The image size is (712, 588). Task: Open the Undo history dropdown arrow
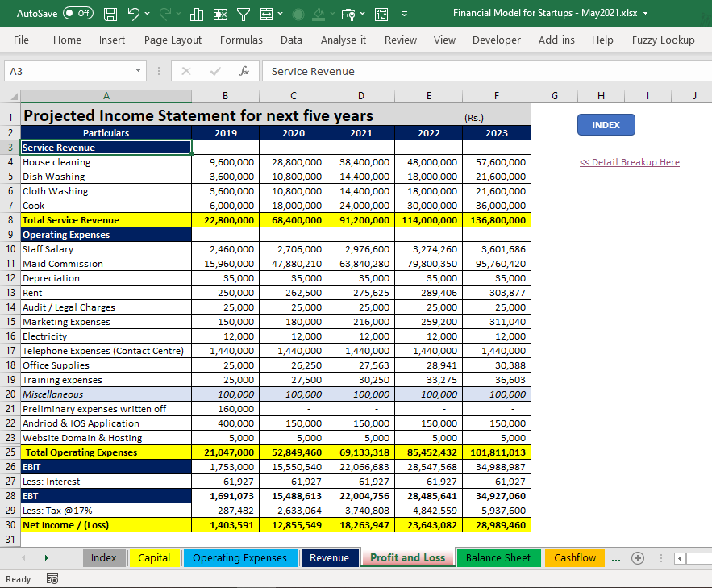(x=147, y=14)
